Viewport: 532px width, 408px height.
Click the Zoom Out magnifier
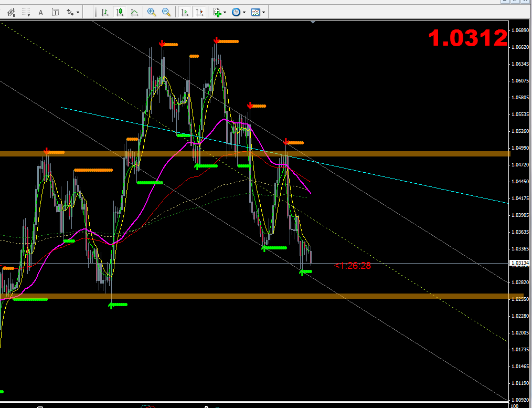[166, 12]
